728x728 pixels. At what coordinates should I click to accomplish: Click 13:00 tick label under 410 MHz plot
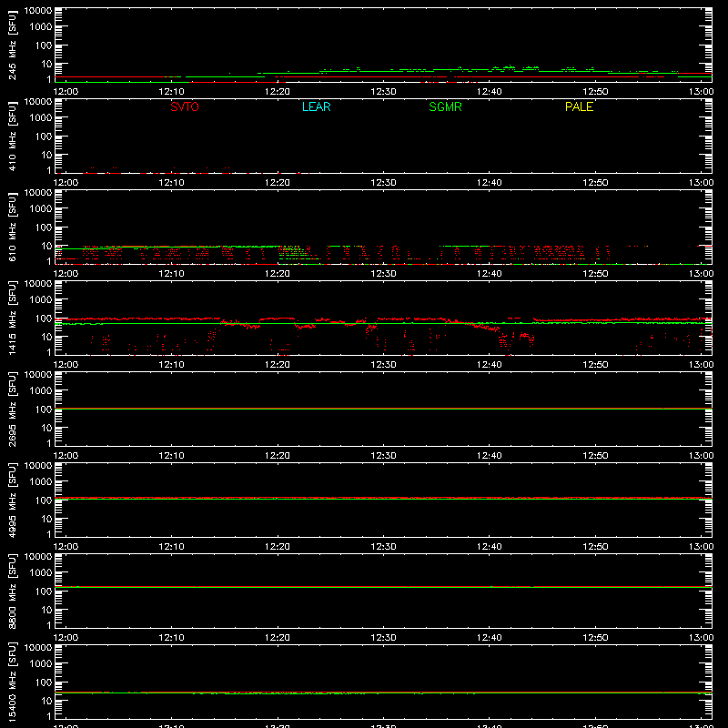point(701,183)
